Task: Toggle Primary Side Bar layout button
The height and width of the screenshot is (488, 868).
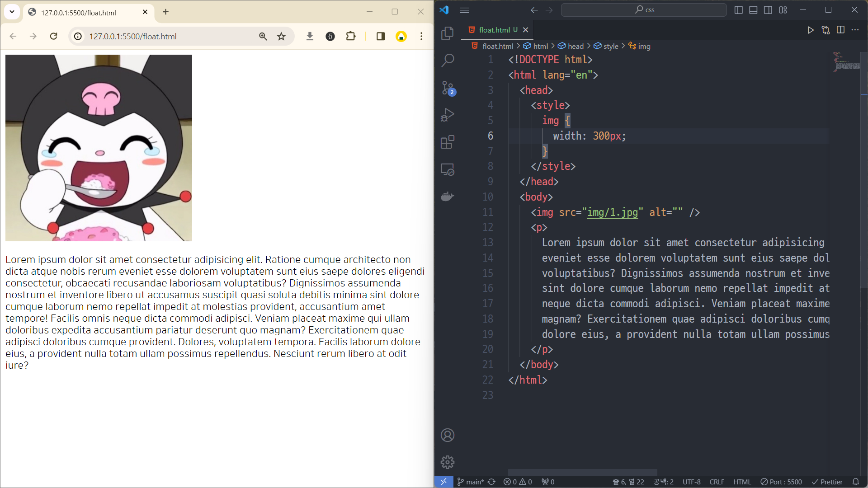Action: [739, 10]
